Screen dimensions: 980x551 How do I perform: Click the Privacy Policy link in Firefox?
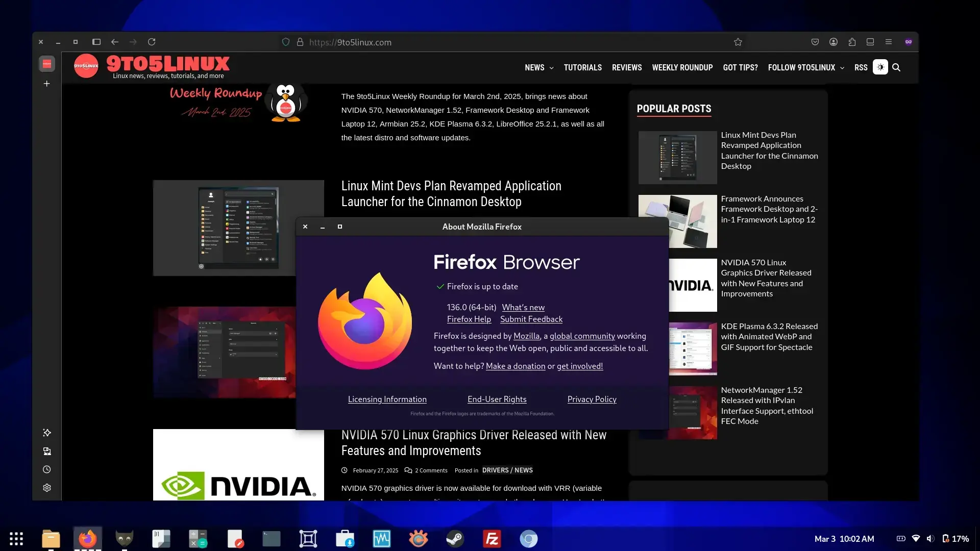tap(592, 399)
